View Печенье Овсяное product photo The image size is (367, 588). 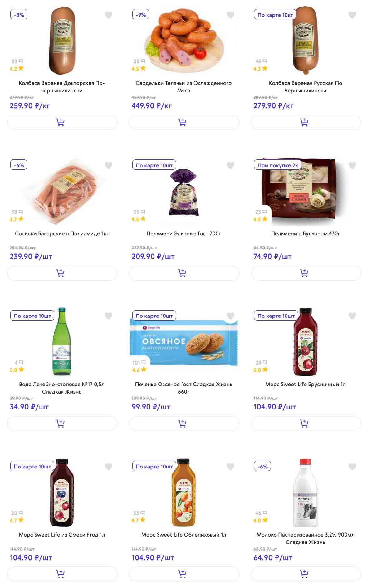coord(184,342)
